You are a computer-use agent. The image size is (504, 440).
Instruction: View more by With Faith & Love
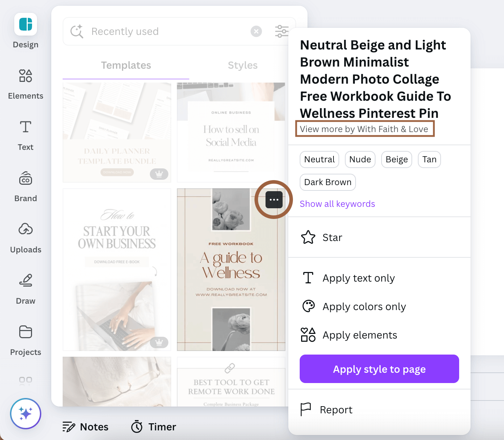point(364,129)
